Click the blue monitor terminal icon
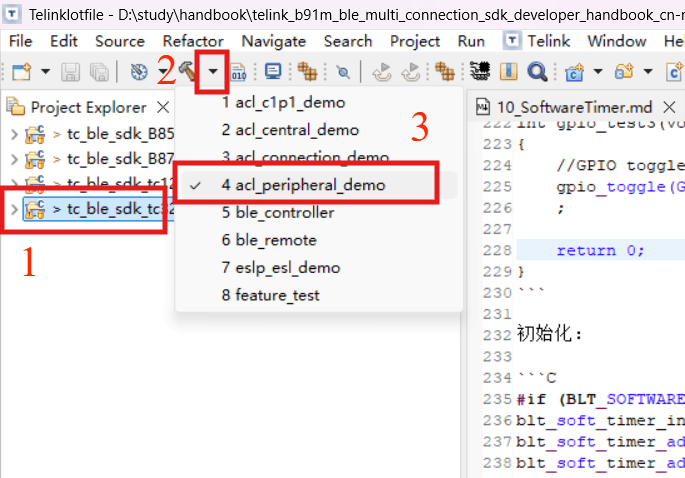The width and height of the screenshot is (685, 478). (273, 71)
